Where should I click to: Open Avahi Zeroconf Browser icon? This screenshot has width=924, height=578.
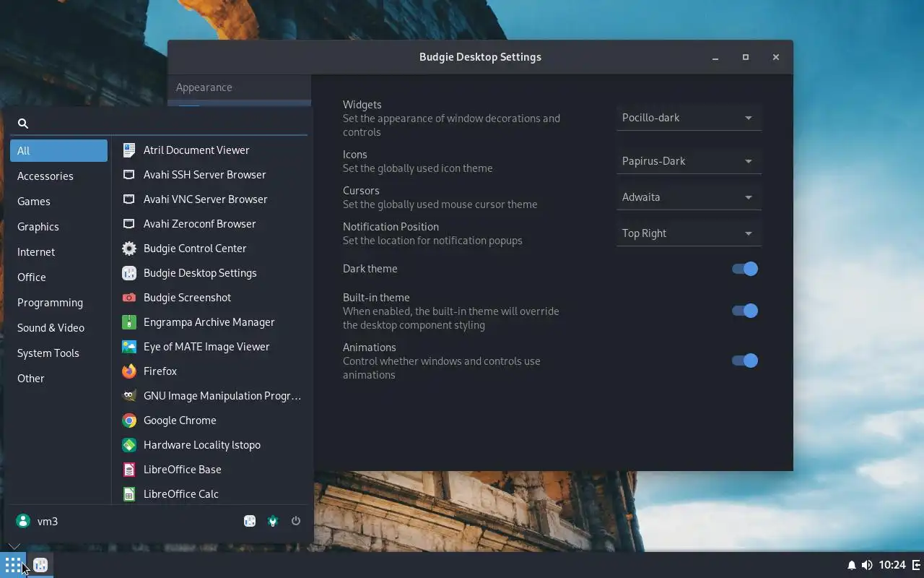129,223
